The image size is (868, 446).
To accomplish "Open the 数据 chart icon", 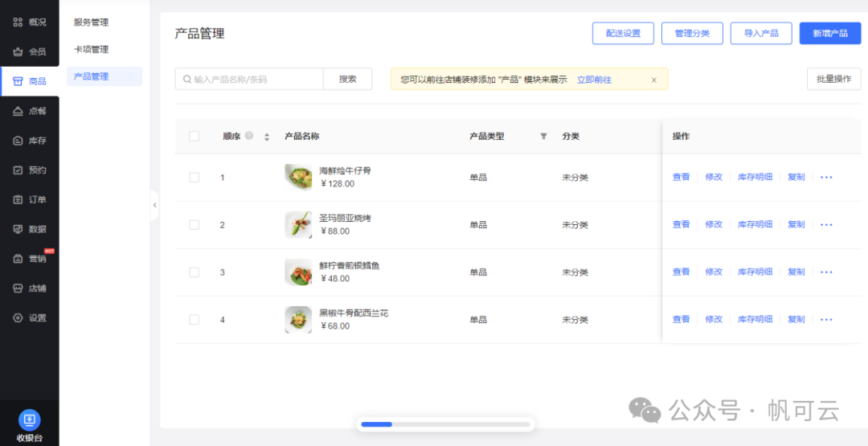I will [x=18, y=229].
